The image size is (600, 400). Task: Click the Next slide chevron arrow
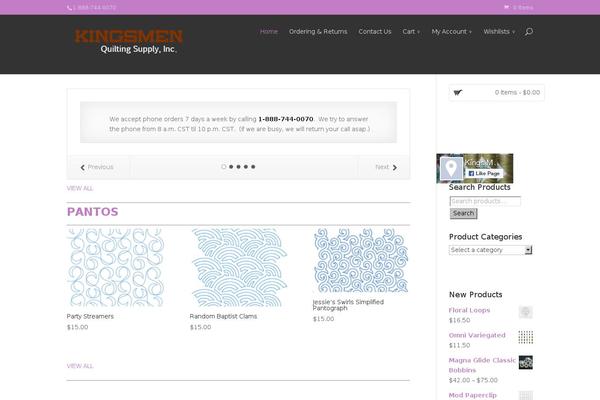point(395,167)
